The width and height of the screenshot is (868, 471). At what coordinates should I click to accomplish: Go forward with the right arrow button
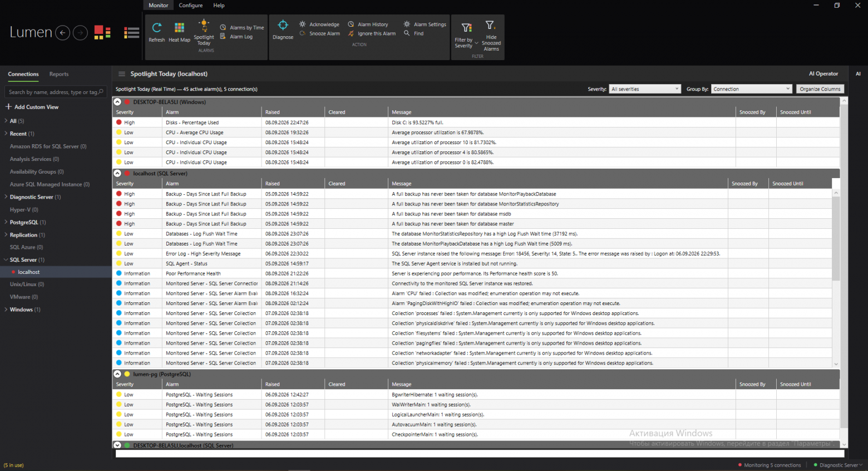click(x=81, y=33)
